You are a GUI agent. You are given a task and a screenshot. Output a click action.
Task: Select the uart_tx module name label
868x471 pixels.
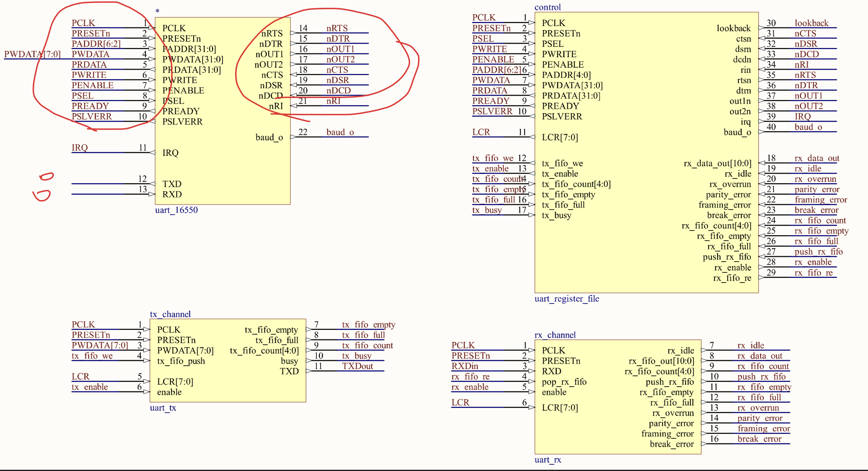pos(163,408)
